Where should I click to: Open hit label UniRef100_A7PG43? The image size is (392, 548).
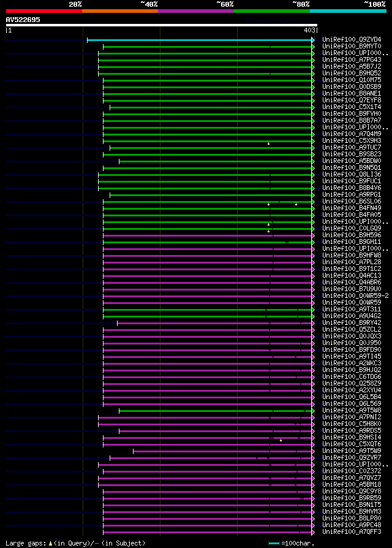click(x=352, y=60)
